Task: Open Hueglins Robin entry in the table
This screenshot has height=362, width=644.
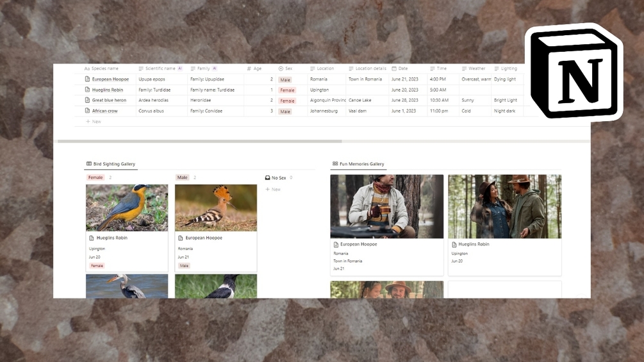Action: (x=107, y=90)
